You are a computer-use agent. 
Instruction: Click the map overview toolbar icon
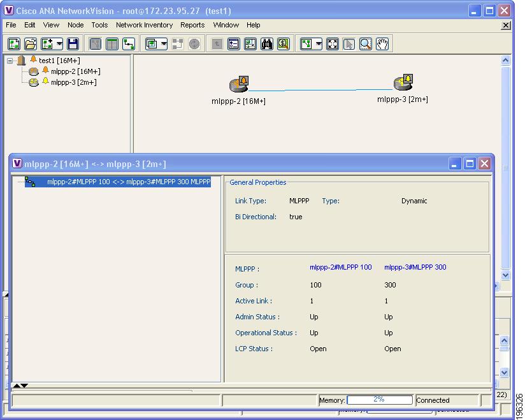point(250,44)
